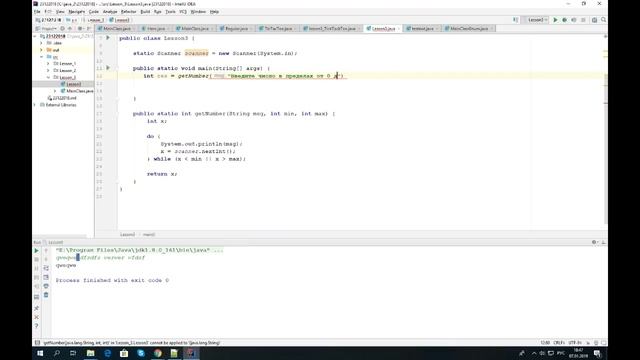Open the Project view selector dropdown
The image size is (640, 360).
pos(46,29)
